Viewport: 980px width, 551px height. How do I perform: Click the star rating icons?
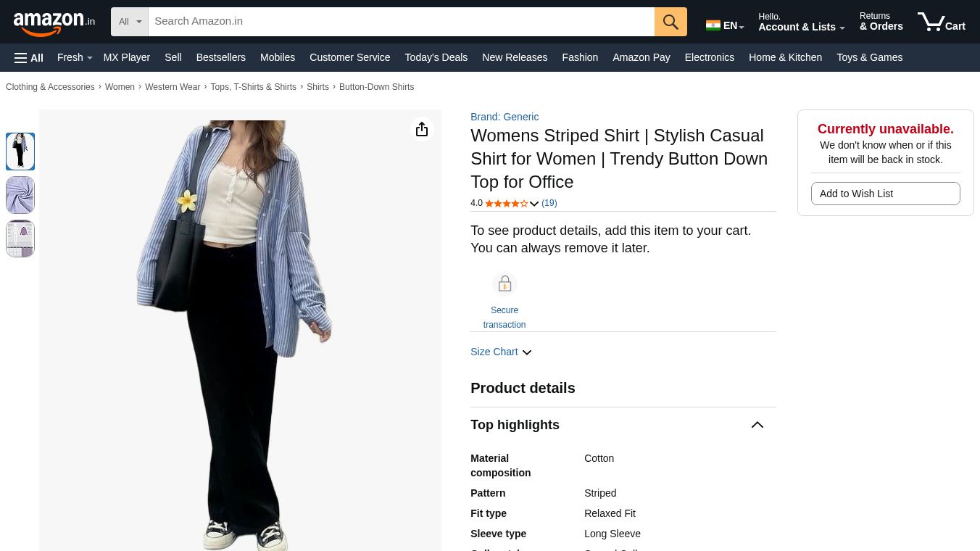507,204
